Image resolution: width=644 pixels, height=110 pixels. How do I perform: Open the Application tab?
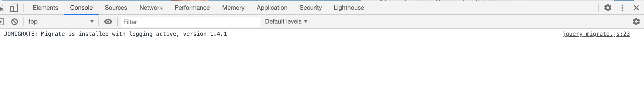[272, 8]
